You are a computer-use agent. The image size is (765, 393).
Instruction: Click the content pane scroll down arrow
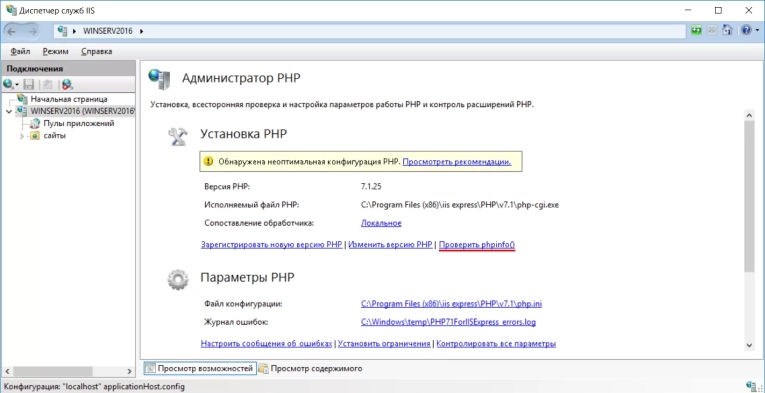click(x=749, y=345)
